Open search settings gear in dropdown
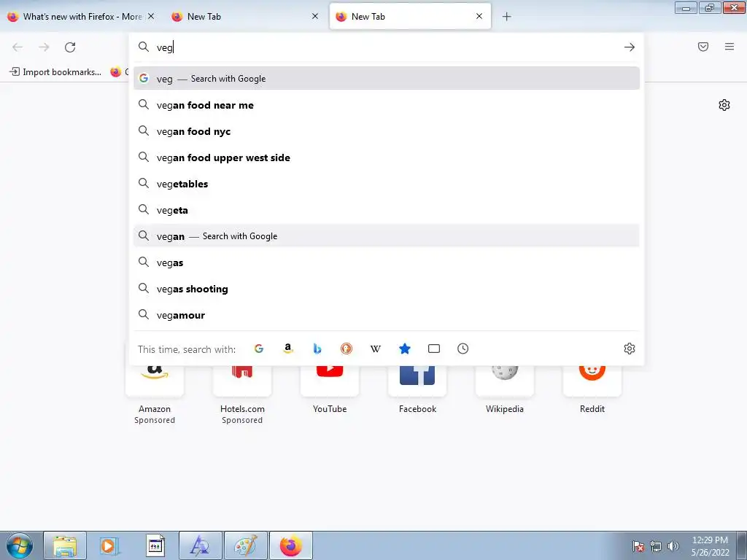Image resolution: width=747 pixels, height=560 pixels. (x=630, y=349)
